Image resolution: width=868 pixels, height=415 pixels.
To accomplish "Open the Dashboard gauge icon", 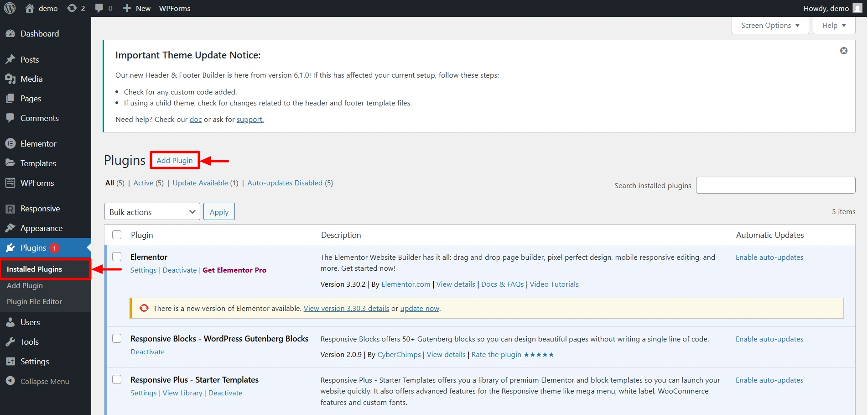I will pyautogui.click(x=10, y=33).
